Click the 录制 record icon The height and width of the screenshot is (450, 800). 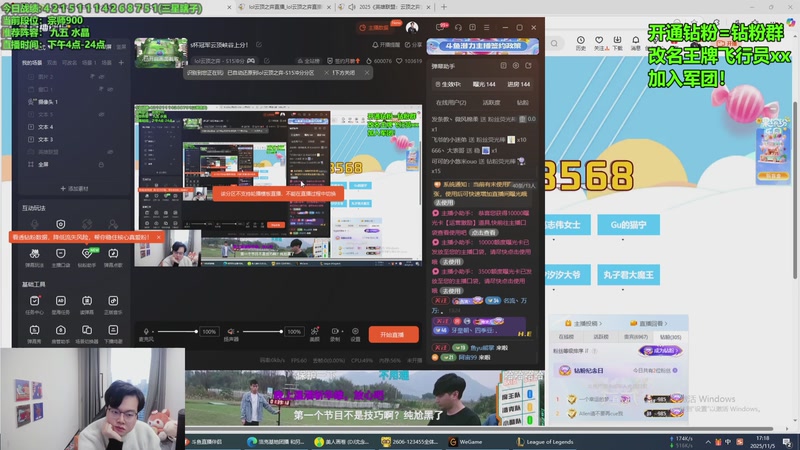coord(335,334)
